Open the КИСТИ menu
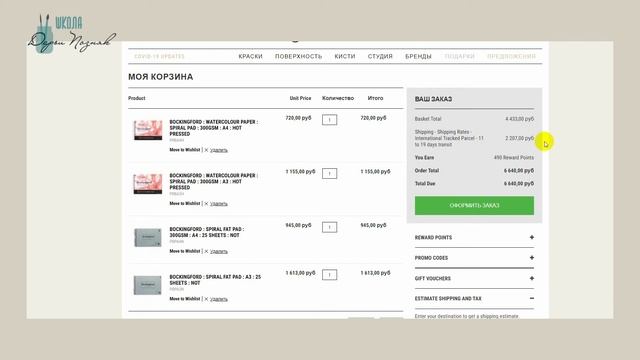 (345, 56)
